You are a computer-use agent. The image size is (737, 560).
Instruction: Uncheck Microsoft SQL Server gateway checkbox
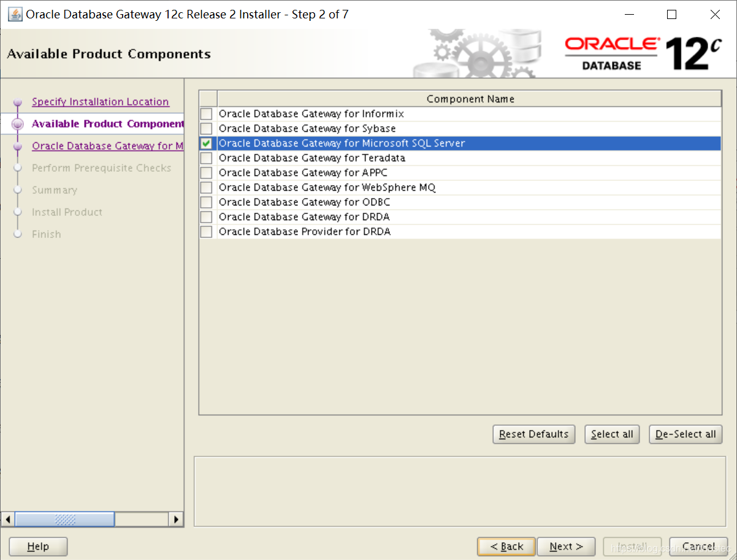tap(207, 144)
